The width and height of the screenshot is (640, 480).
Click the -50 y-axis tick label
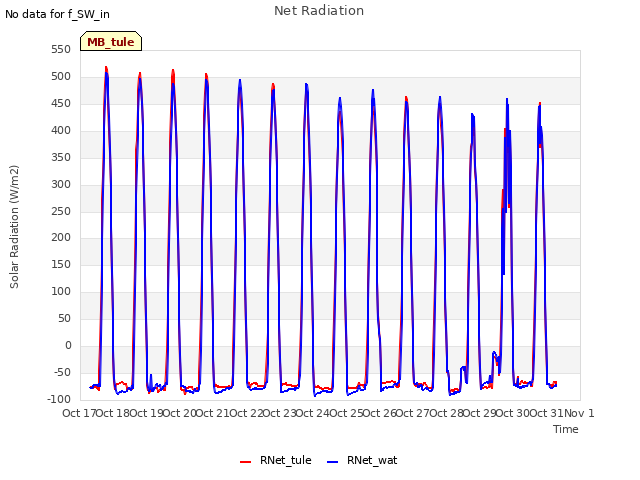pos(61,373)
